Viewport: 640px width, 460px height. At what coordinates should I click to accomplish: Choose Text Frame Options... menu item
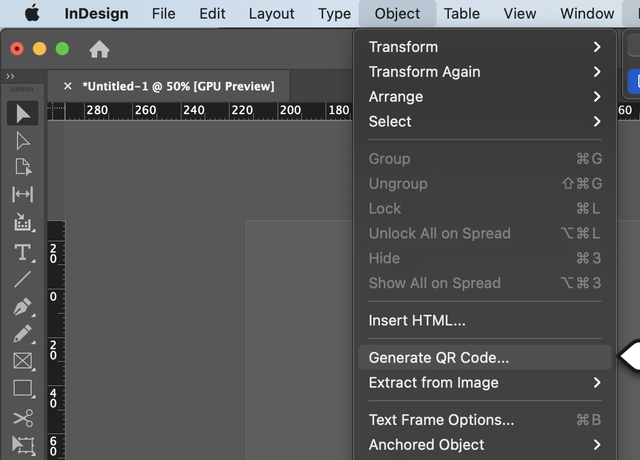pos(485,420)
